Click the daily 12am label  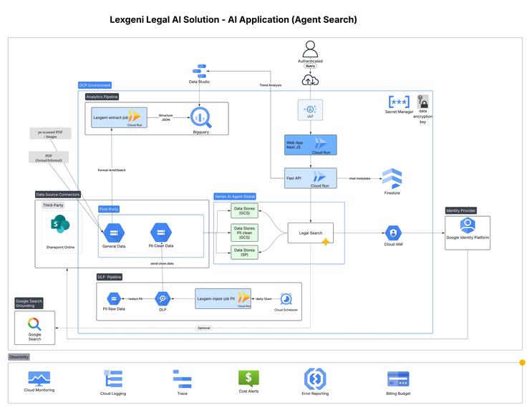(263, 299)
